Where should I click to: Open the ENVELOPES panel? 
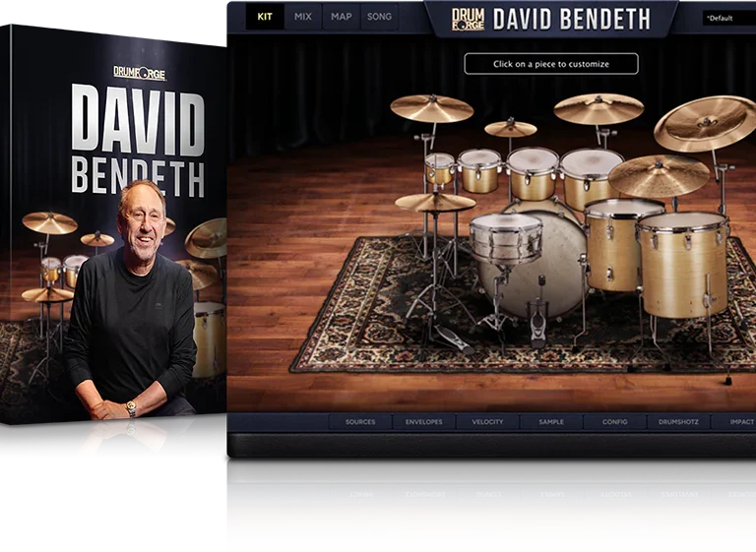pos(424,422)
